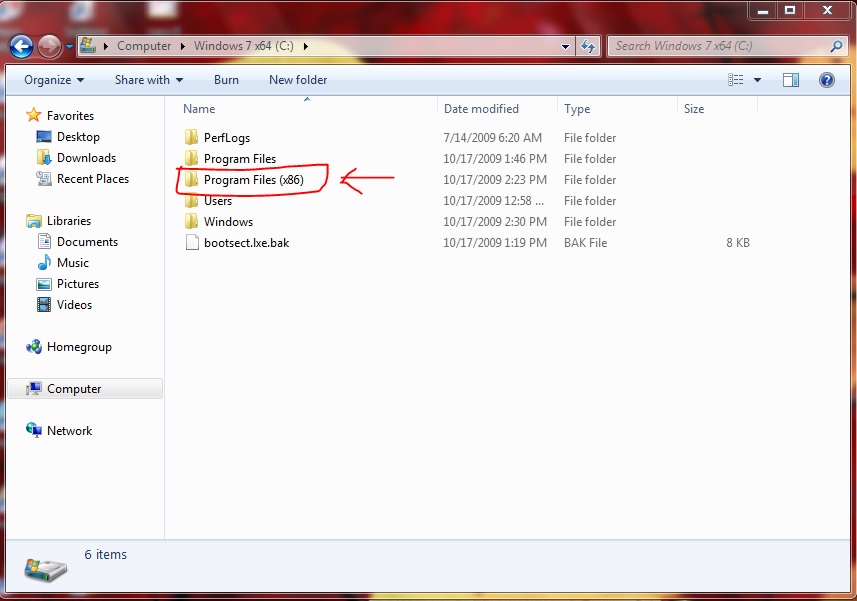Open the Share with menu
Image resolution: width=857 pixels, height=601 pixels.
click(148, 80)
